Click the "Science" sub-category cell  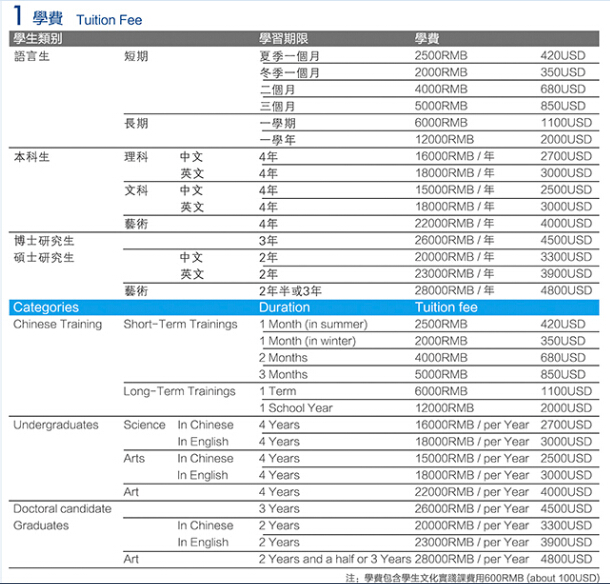pyautogui.click(x=144, y=425)
